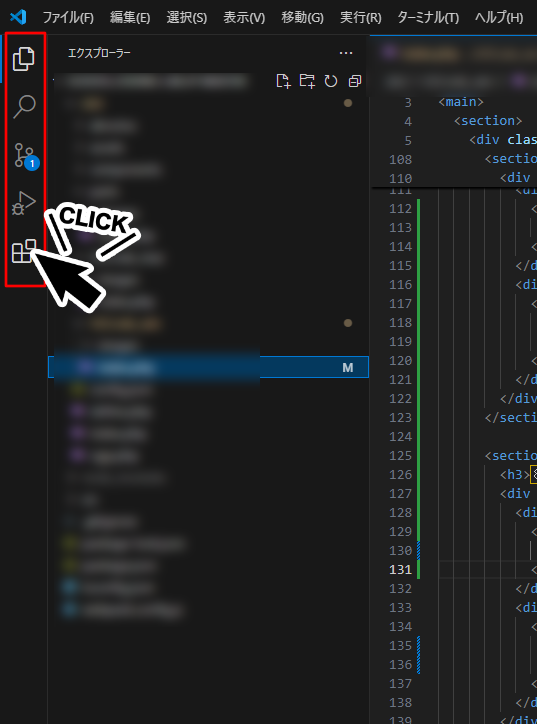Click the New Folder icon in Explorer
Screen dimensions: 537x724
(x=307, y=81)
